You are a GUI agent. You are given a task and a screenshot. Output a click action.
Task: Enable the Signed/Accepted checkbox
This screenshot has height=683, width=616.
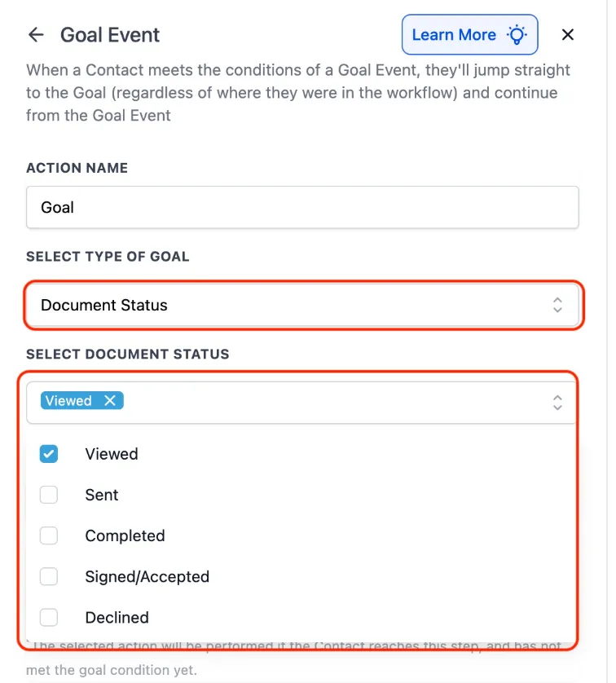[49, 577]
